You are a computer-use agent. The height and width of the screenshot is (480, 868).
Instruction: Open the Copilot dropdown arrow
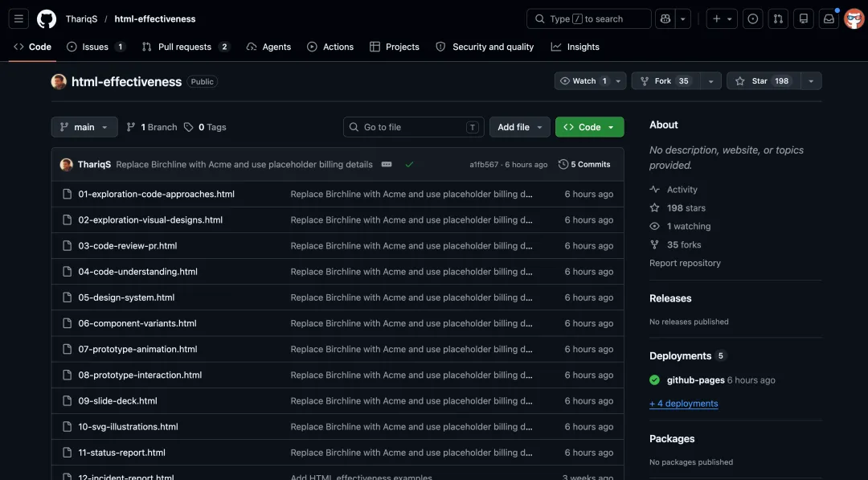682,18
